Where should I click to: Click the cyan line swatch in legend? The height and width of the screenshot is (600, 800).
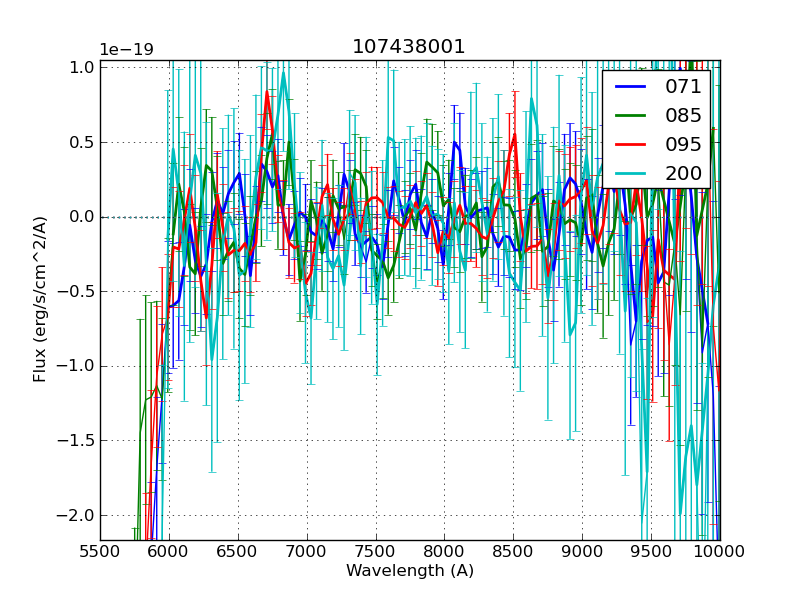[x=631, y=173]
